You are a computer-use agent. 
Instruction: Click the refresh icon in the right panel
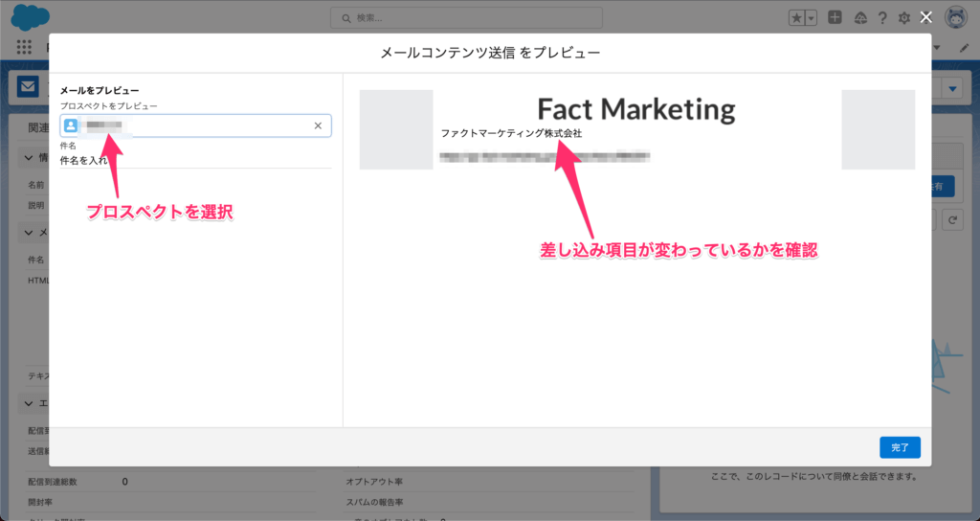tap(952, 219)
